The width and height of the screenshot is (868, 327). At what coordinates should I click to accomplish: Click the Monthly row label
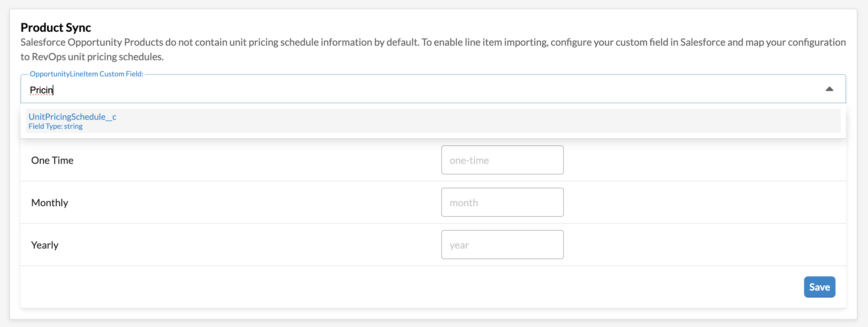[x=50, y=203]
